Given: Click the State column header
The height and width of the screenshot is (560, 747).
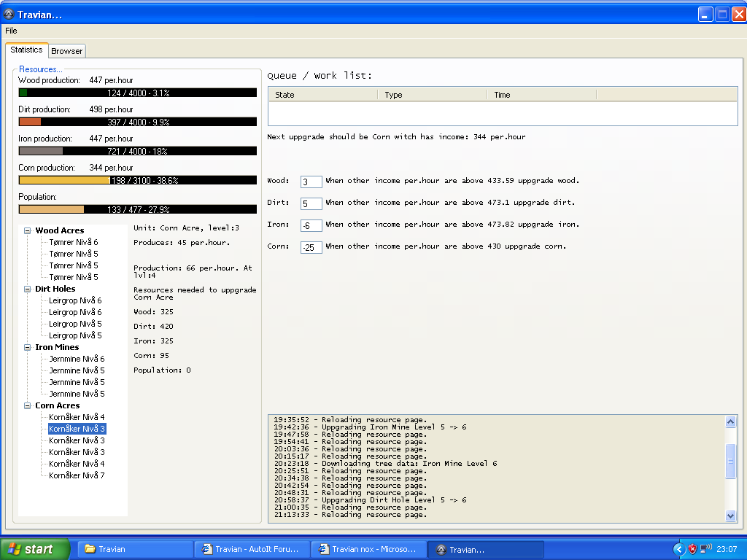Looking at the screenshot, I should (323, 95).
